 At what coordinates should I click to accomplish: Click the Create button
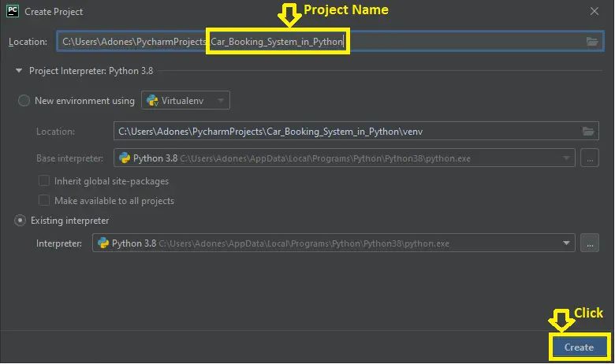[579, 347]
